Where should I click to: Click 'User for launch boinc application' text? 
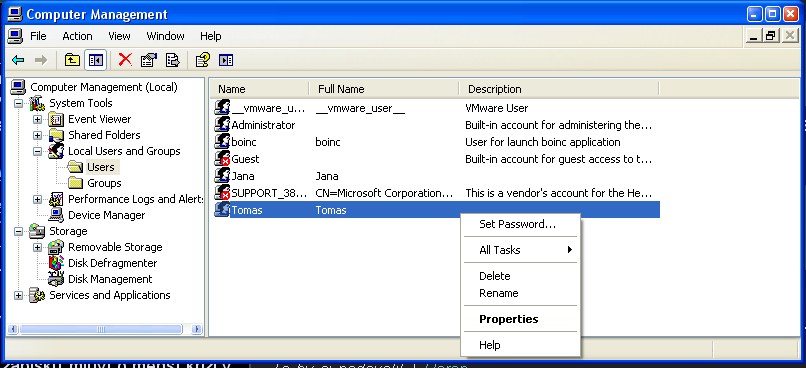click(543, 142)
